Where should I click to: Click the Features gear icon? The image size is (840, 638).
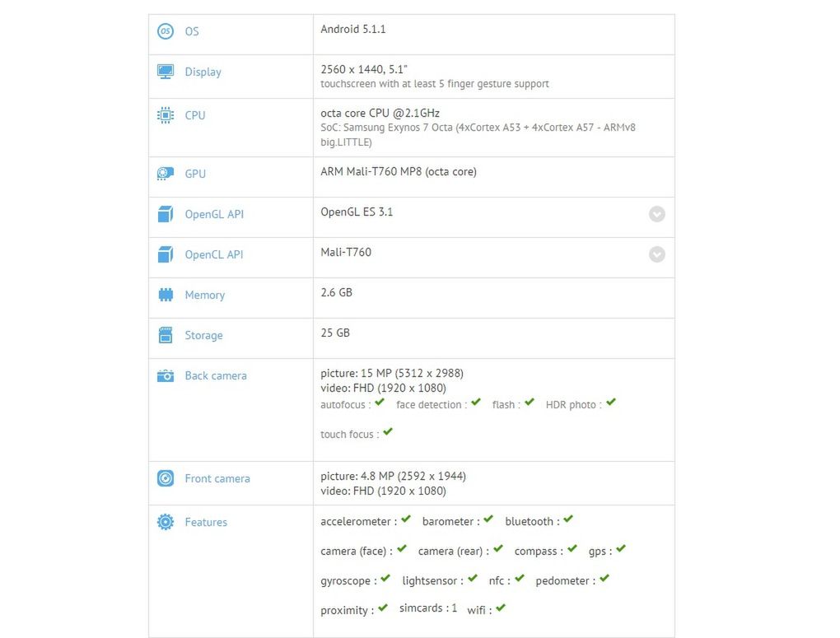click(x=165, y=521)
